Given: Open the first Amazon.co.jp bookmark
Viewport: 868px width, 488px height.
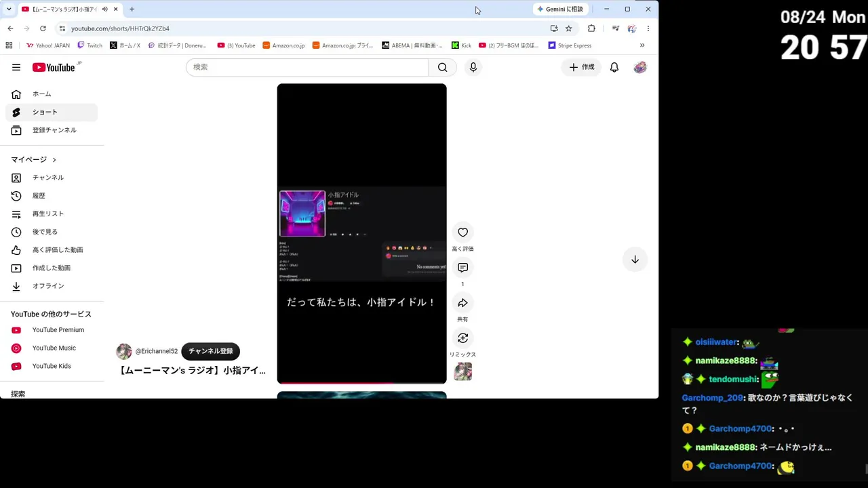Looking at the screenshot, I should [283, 45].
